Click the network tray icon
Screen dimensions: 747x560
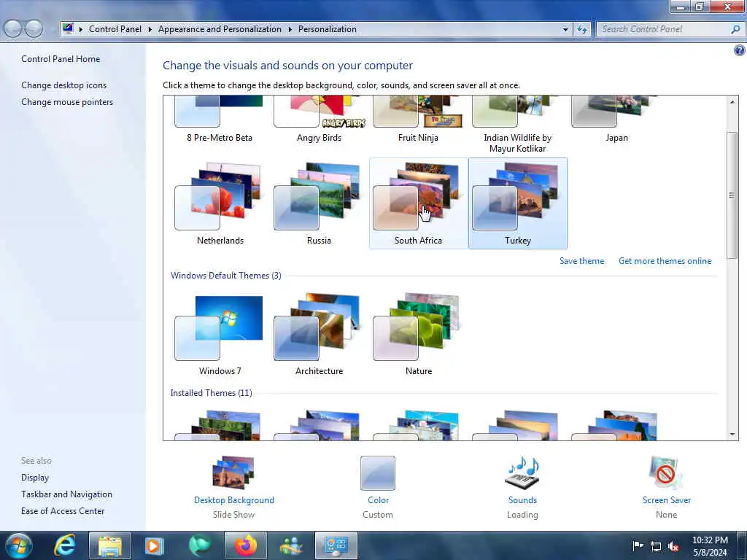(656, 547)
